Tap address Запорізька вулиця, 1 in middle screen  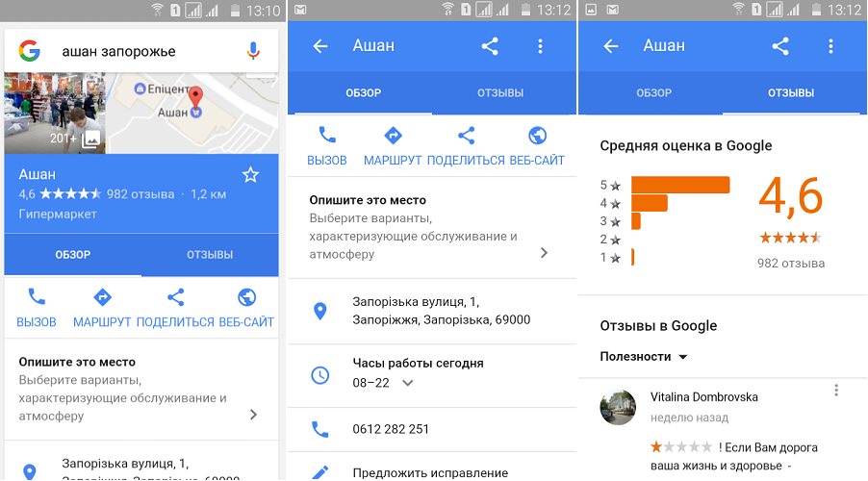pos(441,311)
